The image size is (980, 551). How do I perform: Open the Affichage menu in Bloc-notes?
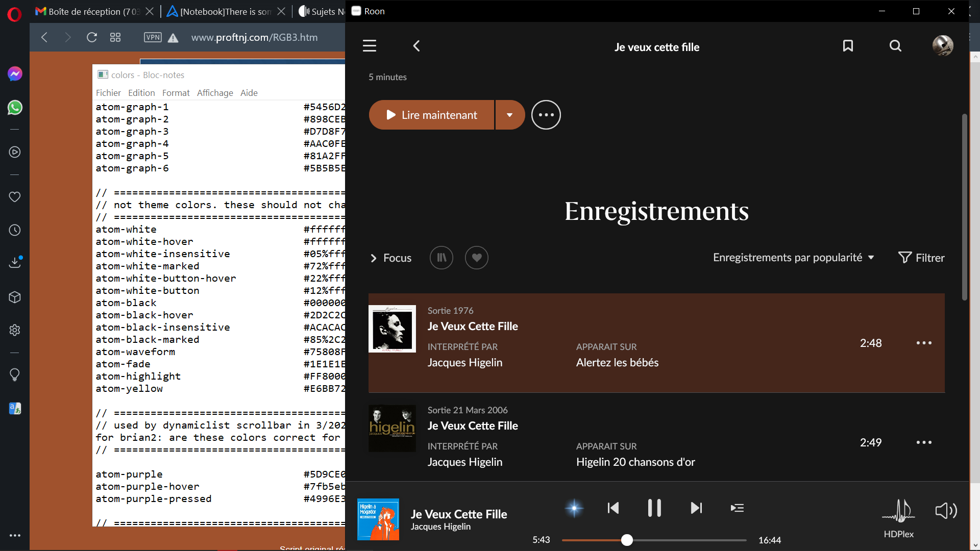(215, 93)
